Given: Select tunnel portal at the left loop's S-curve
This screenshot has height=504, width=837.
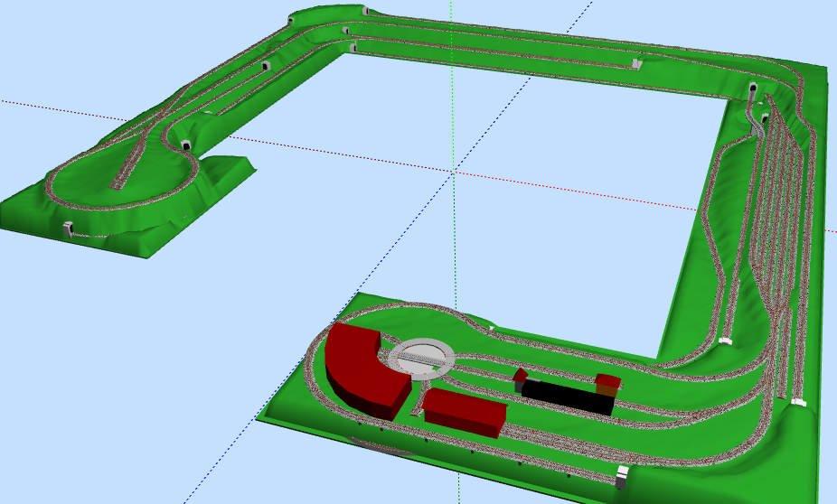Looking at the screenshot, I should [186, 145].
